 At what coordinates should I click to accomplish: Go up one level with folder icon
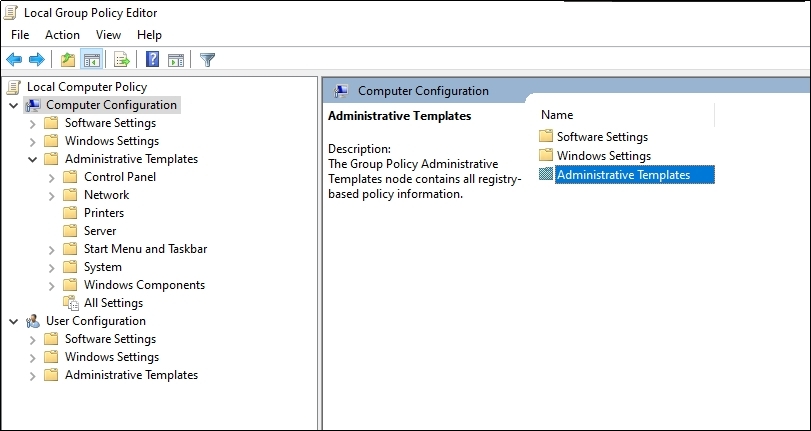68,60
